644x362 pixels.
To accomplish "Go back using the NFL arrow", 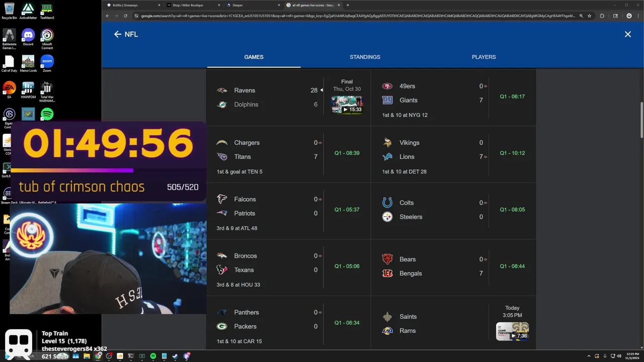I will (118, 34).
